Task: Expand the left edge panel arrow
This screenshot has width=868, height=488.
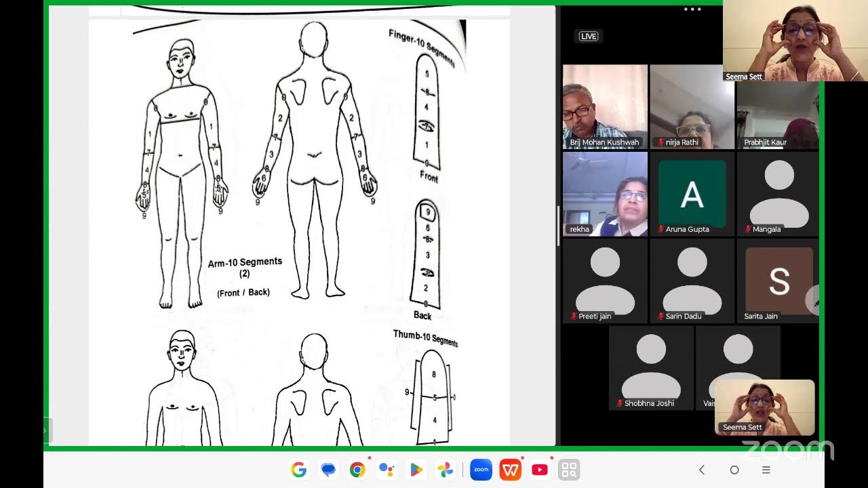Action: coord(47,430)
